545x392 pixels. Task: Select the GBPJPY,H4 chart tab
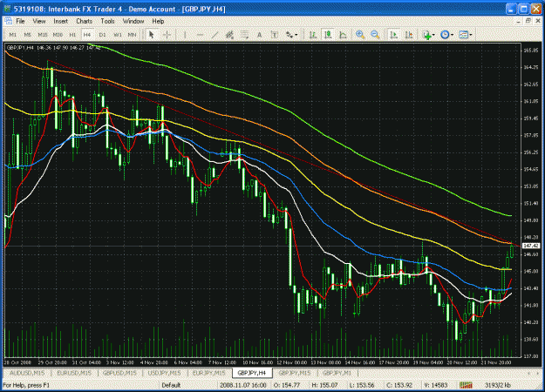[252, 373]
